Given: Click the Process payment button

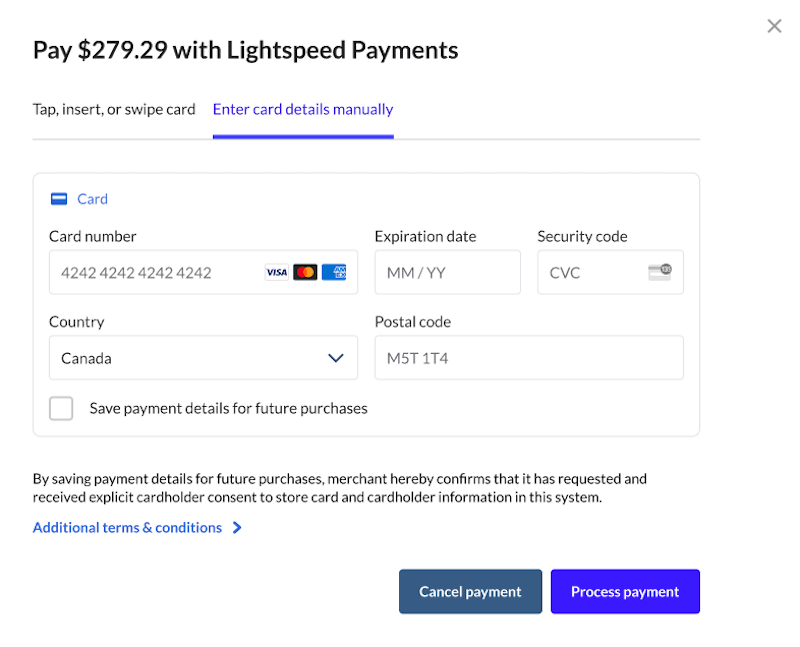Looking at the screenshot, I should pos(625,591).
